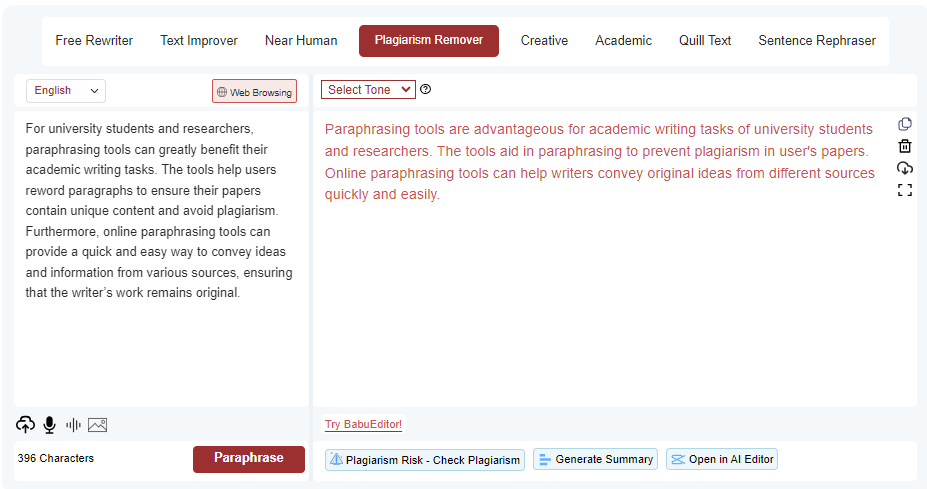Upload an image using the picture icon
The image size is (927, 489).
(98, 425)
